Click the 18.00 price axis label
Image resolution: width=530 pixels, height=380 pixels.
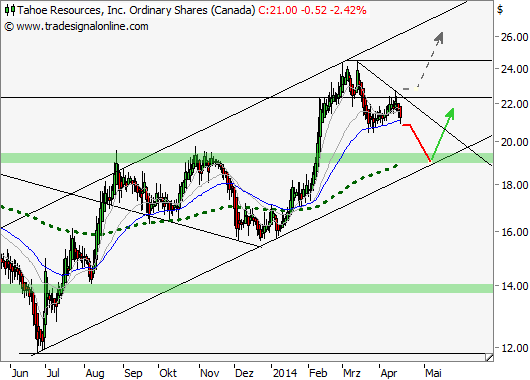514,185
